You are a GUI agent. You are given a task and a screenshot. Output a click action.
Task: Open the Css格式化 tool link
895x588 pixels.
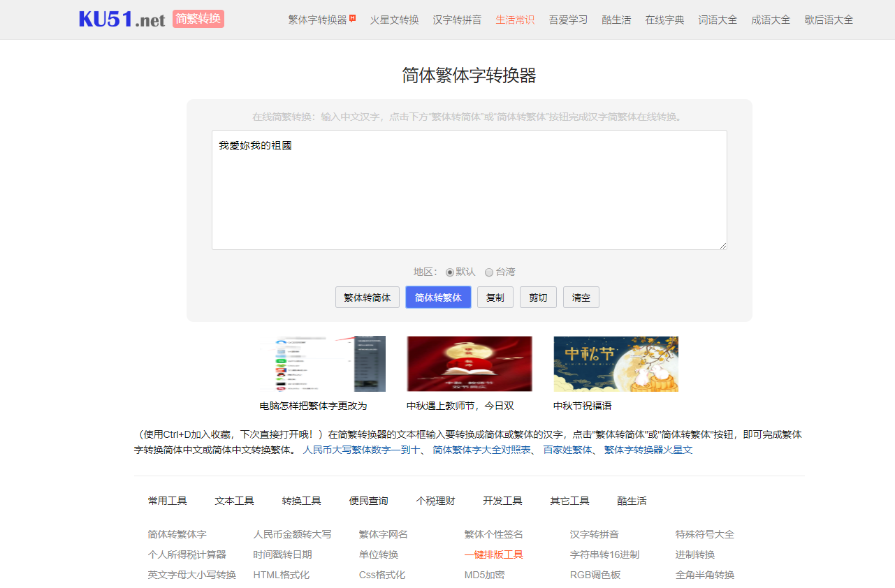tap(382, 575)
